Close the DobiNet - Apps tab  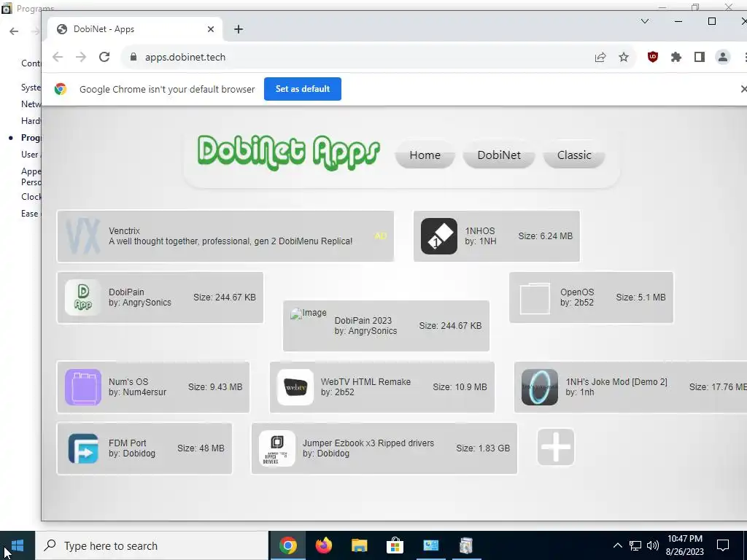click(x=211, y=29)
